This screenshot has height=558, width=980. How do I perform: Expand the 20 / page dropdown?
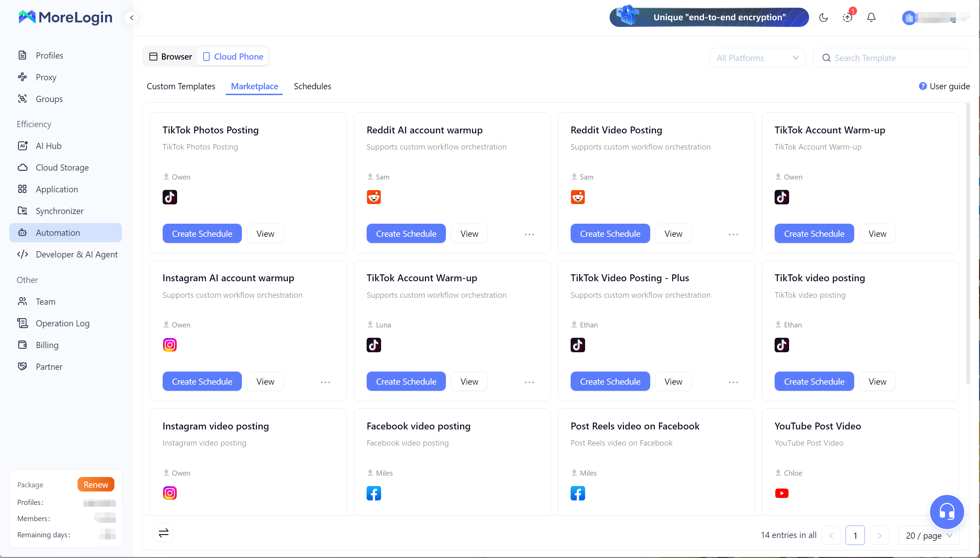tap(929, 535)
